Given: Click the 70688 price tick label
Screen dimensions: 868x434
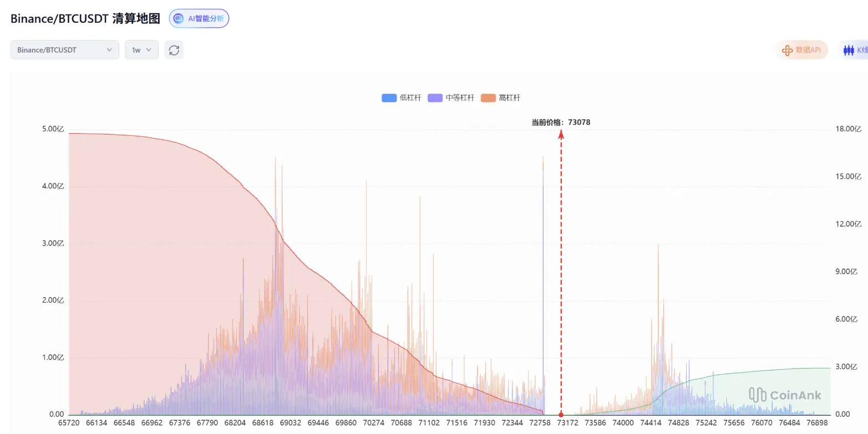Looking at the screenshot, I should pos(402,423).
